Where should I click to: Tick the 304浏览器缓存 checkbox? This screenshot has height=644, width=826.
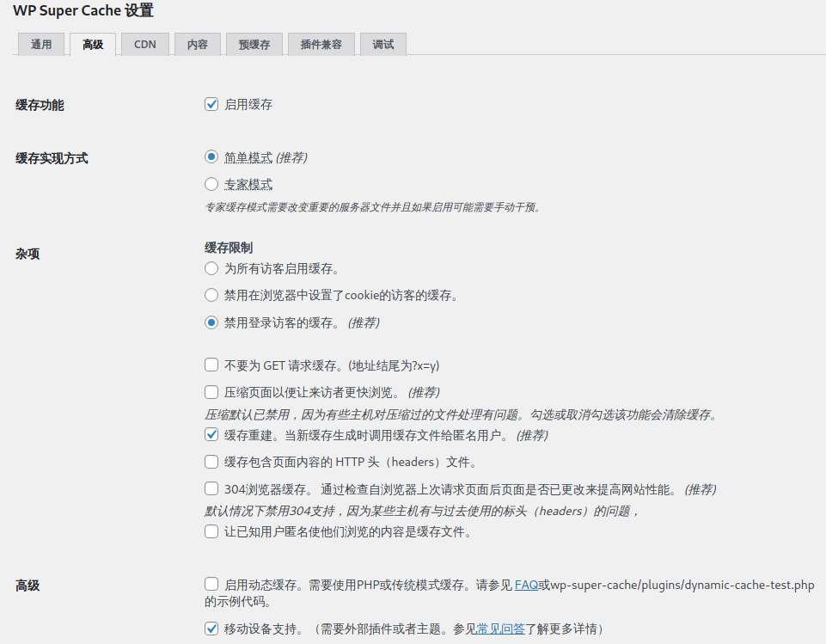click(x=211, y=489)
